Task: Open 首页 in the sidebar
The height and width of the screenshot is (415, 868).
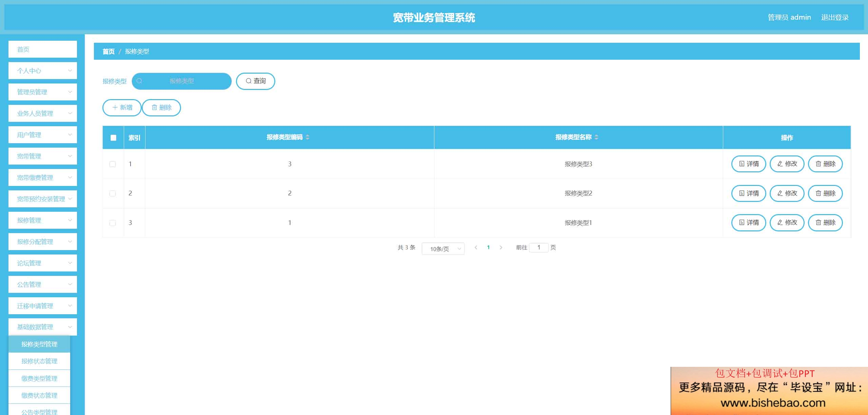Action: point(43,49)
